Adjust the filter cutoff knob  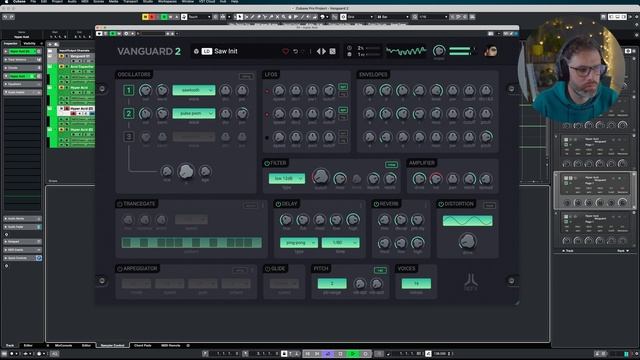click(x=321, y=177)
